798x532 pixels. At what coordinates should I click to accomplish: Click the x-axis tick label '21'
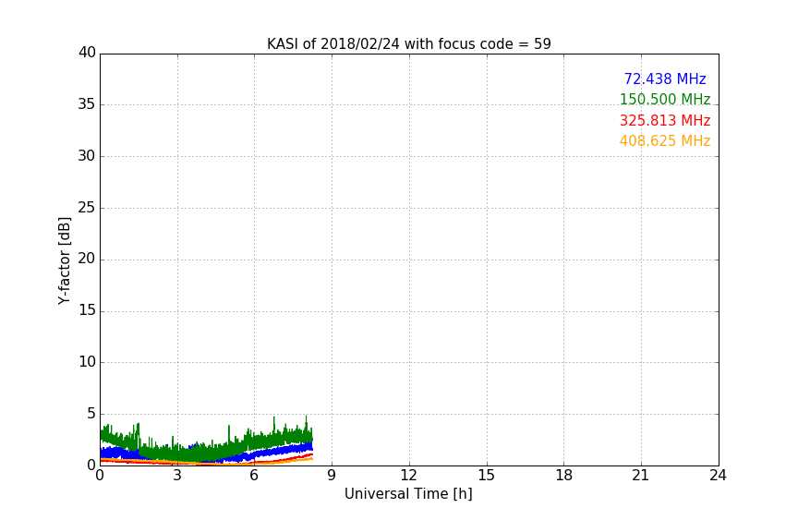point(641,476)
